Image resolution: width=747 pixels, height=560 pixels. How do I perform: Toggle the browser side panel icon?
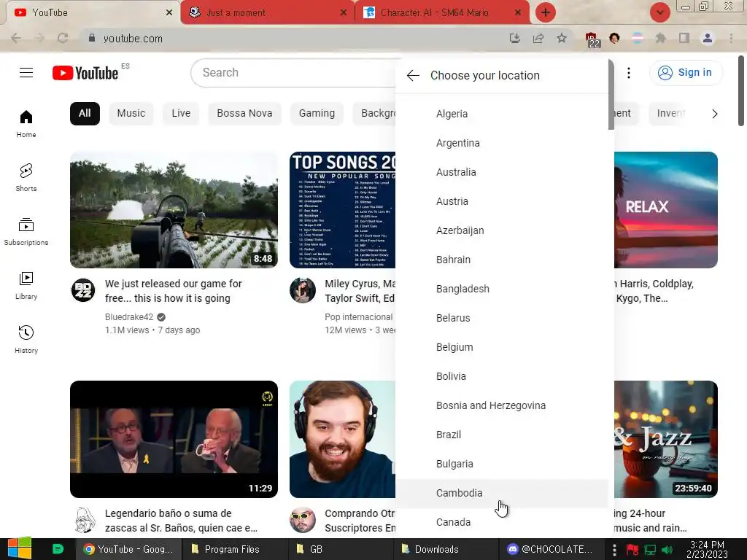click(684, 38)
